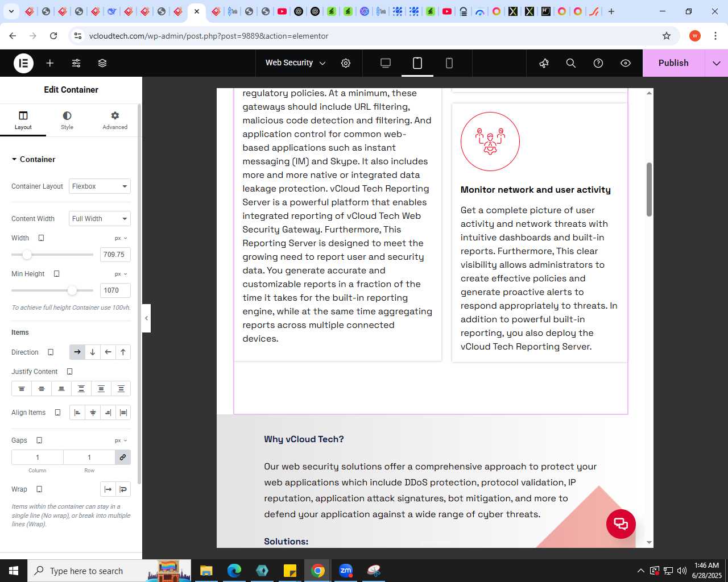Toggle responsive device for Min Height

point(56,274)
